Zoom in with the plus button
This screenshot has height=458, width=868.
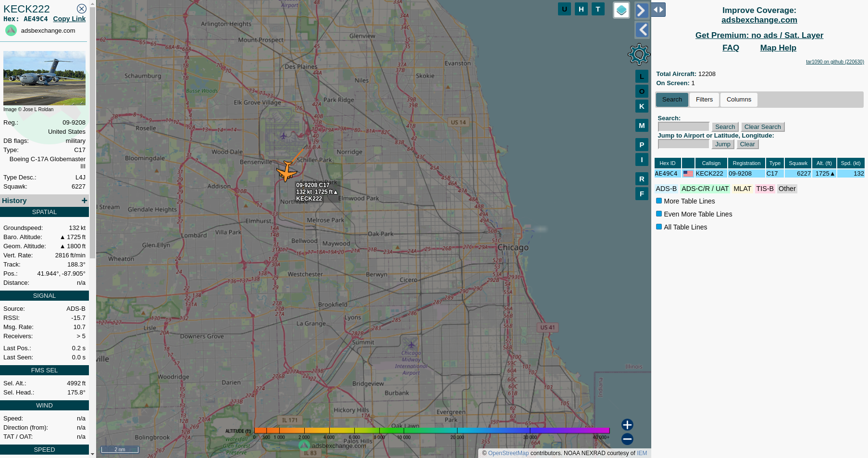click(x=627, y=424)
